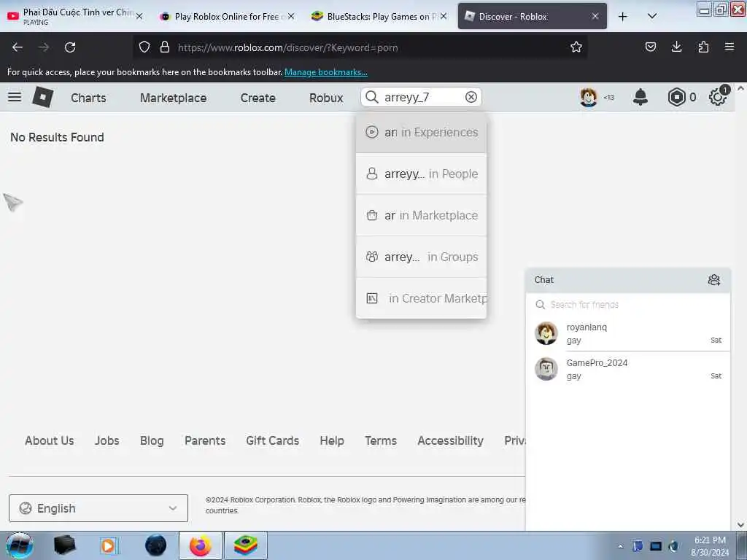Open the Roblox hamburger navigation menu

coord(15,97)
